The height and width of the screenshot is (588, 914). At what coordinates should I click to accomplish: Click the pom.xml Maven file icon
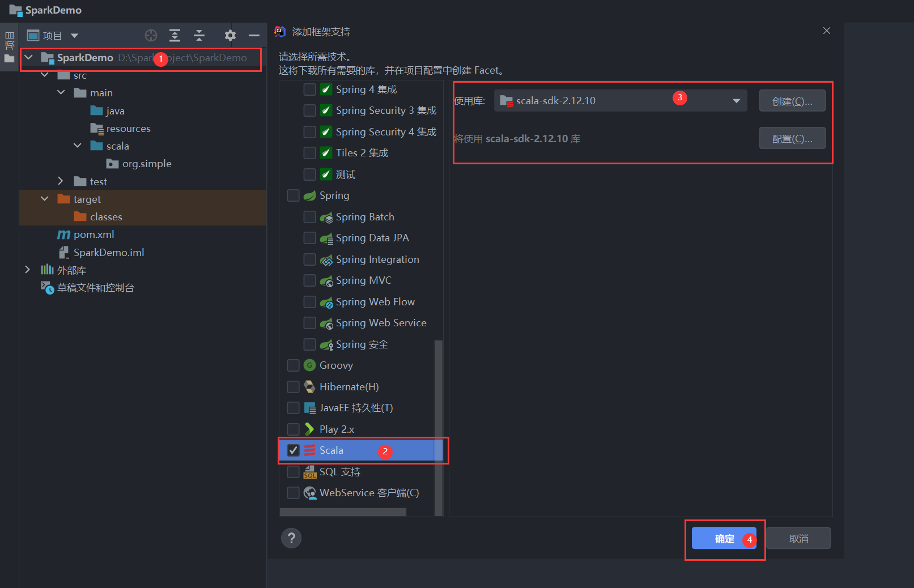(64, 235)
